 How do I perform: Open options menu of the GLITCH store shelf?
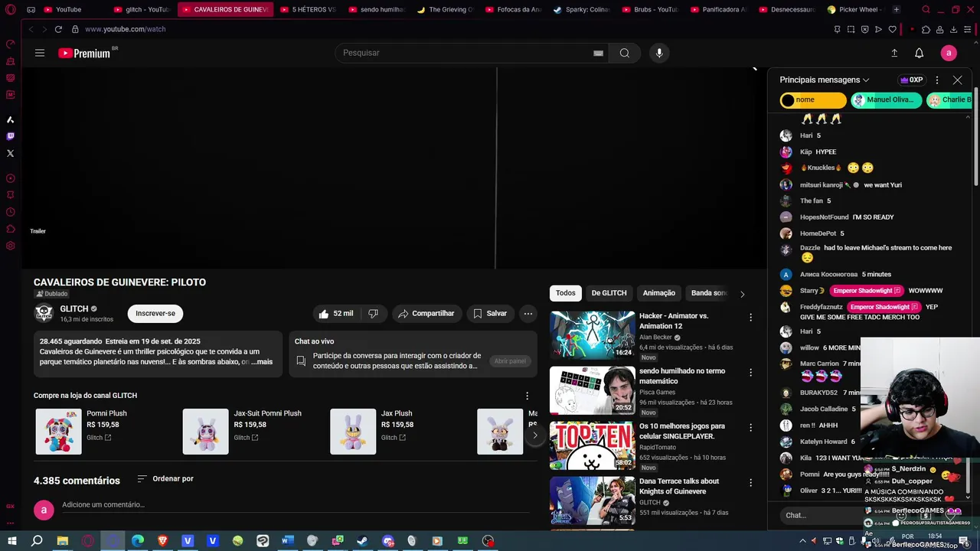pyautogui.click(x=527, y=396)
